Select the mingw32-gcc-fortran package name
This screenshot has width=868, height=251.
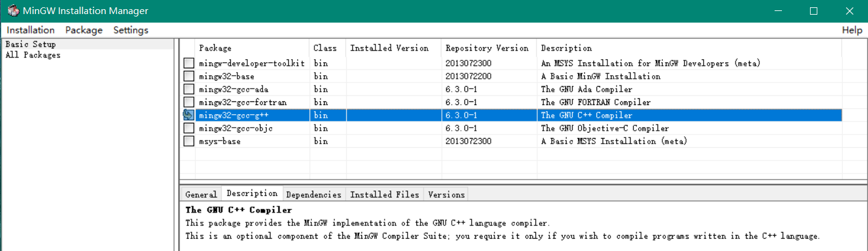tap(242, 102)
